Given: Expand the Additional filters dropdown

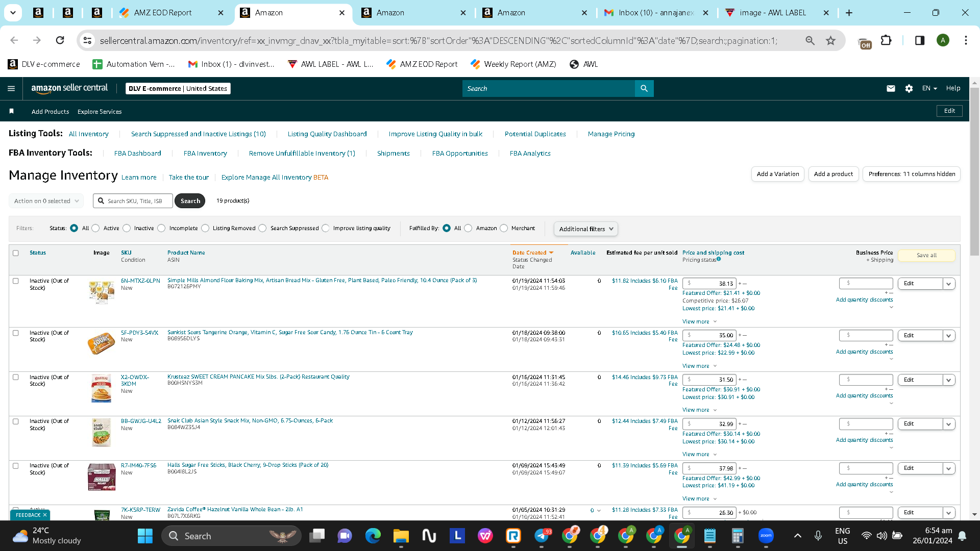Looking at the screenshot, I should [x=586, y=229].
